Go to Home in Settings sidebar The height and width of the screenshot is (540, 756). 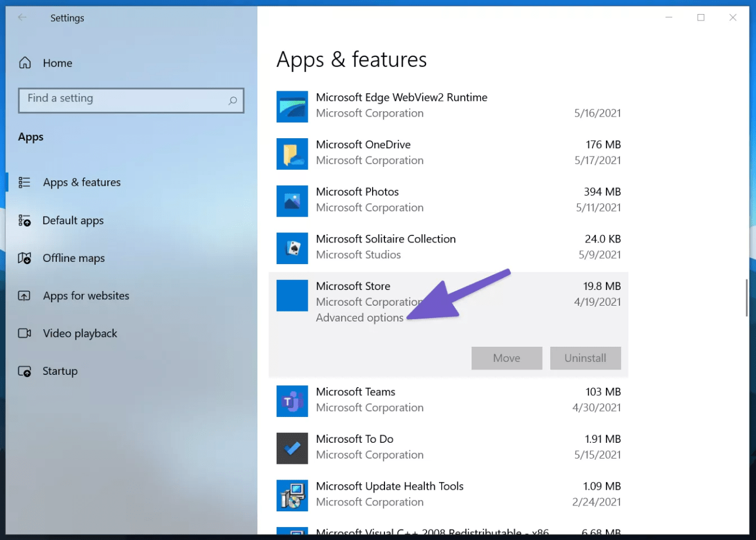coord(57,63)
